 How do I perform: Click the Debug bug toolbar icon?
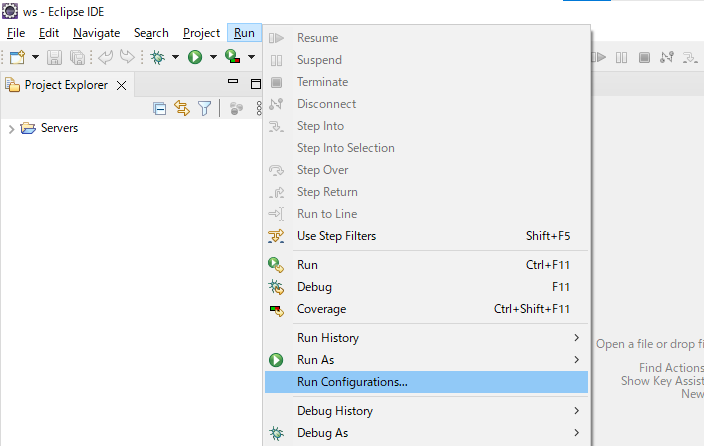pos(158,57)
